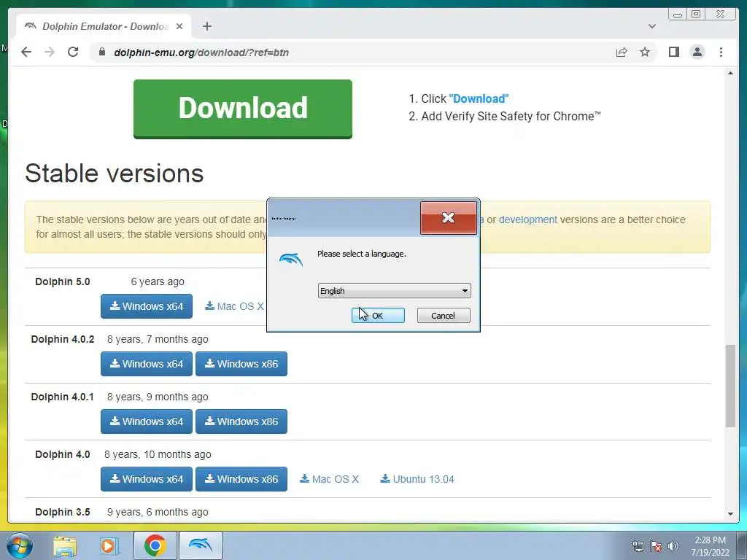Click the page scrollbar up arrow
Viewport: 747px width, 560px height.
click(x=730, y=73)
